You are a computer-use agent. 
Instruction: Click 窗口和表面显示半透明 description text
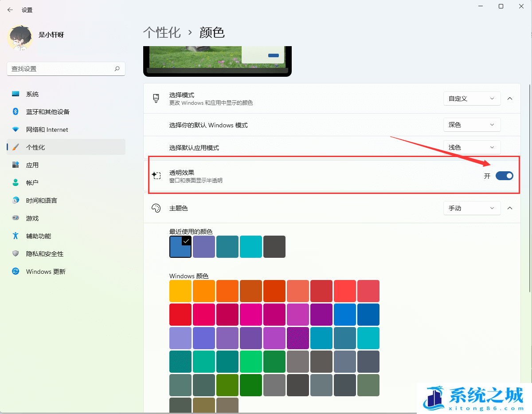(x=196, y=181)
